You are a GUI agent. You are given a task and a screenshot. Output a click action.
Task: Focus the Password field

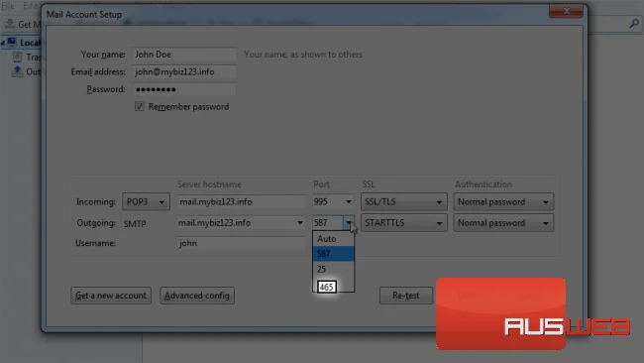click(x=184, y=89)
